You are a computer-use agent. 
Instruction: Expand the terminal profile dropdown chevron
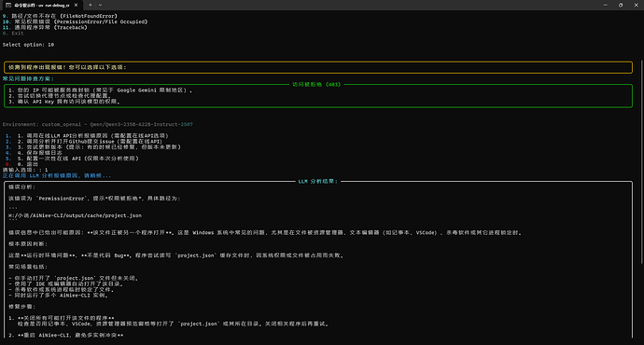100,6
